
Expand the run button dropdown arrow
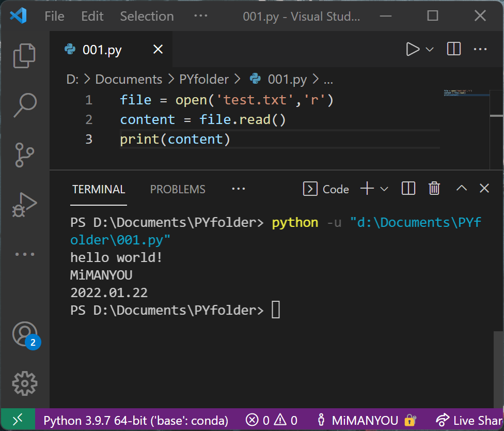(430, 50)
